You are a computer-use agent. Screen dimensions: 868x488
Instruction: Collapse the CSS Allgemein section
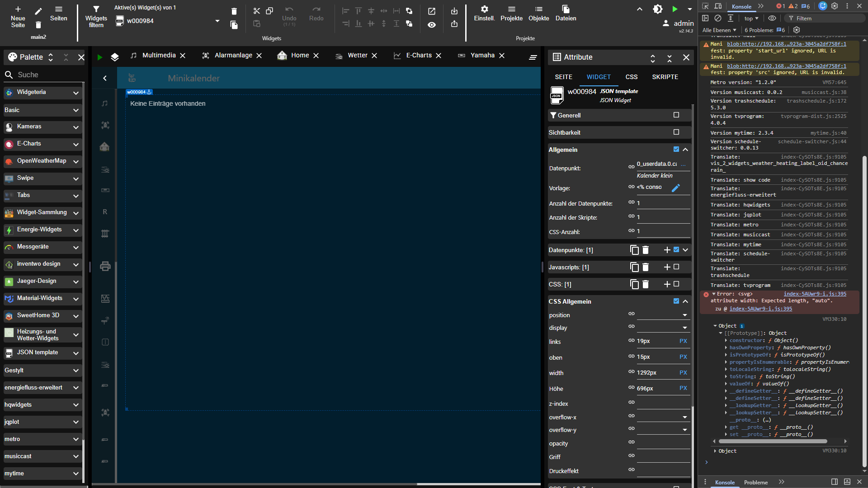pyautogui.click(x=685, y=301)
